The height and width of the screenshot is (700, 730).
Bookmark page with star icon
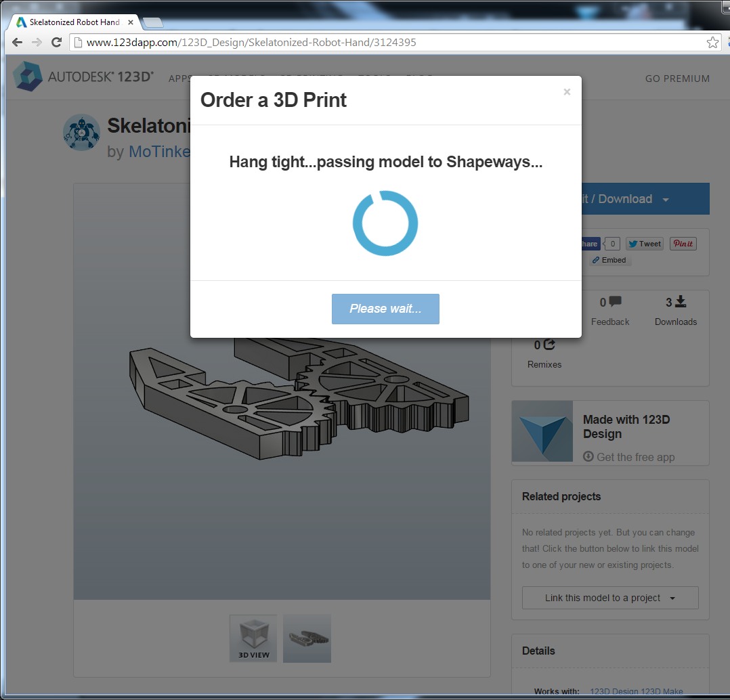(x=712, y=43)
